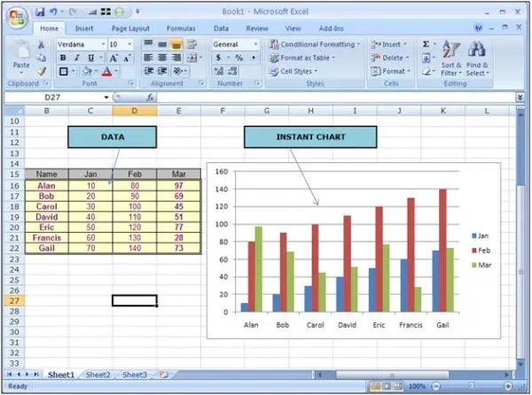This screenshot has height=395, width=532.
Task: Increase indent in Alignment group
Action: click(162, 71)
